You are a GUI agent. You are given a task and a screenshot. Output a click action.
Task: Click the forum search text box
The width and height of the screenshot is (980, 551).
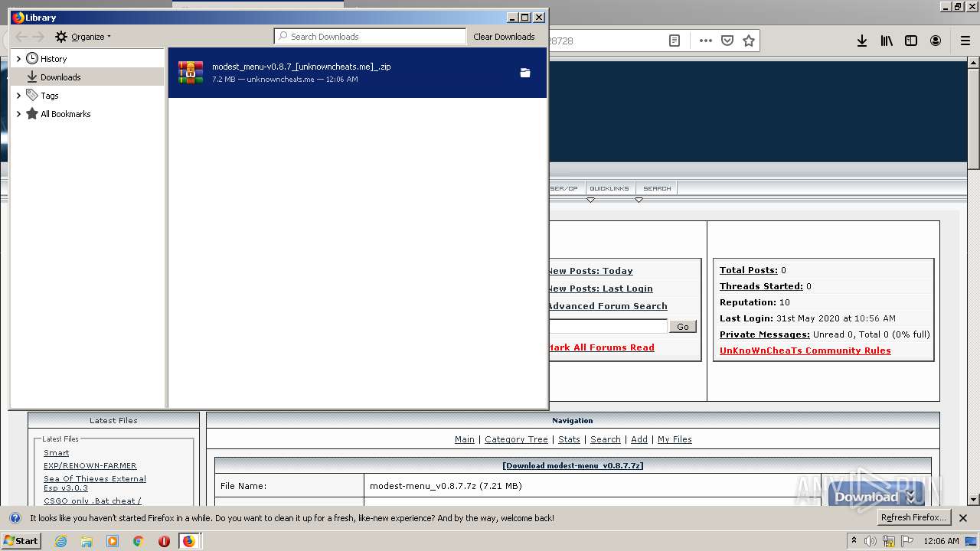608,327
